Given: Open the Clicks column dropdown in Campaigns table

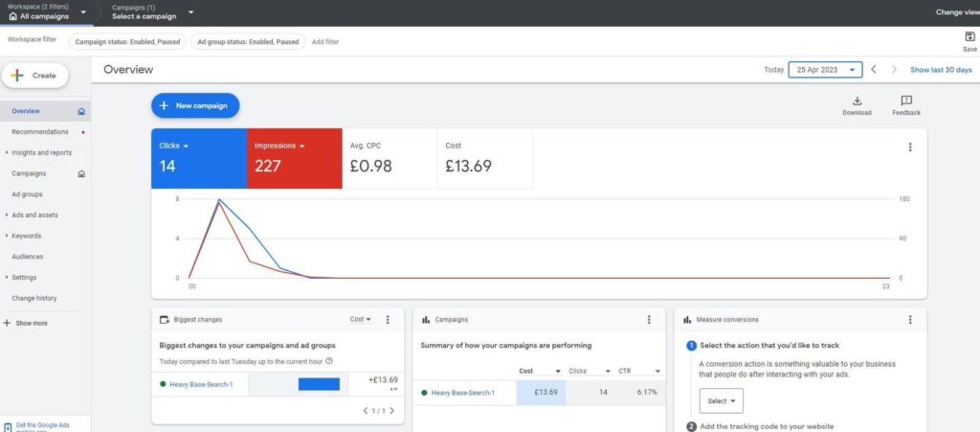Looking at the screenshot, I should click(x=589, y=372).
